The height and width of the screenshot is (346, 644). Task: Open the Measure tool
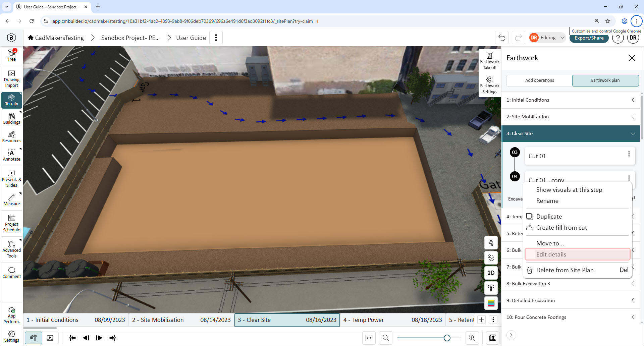pyautogui.click(x=12, y=200)
